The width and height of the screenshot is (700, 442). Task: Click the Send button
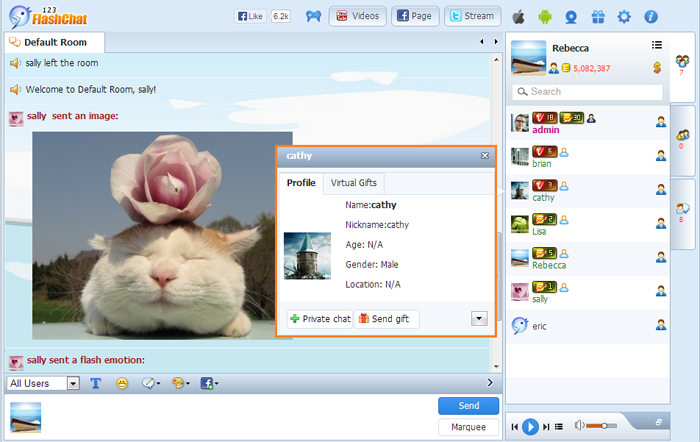468,405
